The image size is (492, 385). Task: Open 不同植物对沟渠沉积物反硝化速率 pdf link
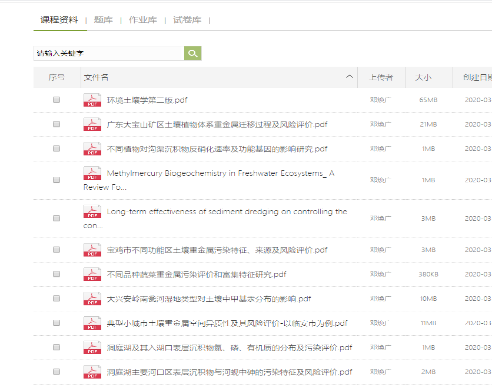217,149
